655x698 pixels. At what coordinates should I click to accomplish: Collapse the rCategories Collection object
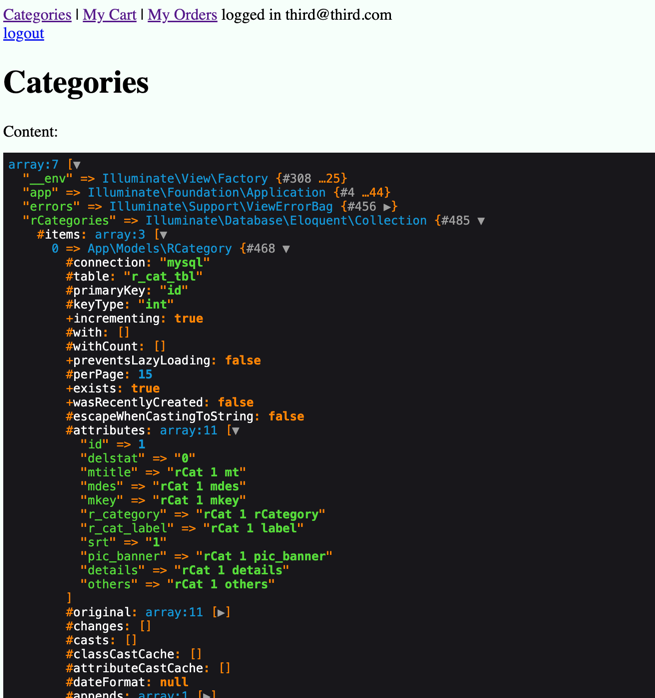481,221
